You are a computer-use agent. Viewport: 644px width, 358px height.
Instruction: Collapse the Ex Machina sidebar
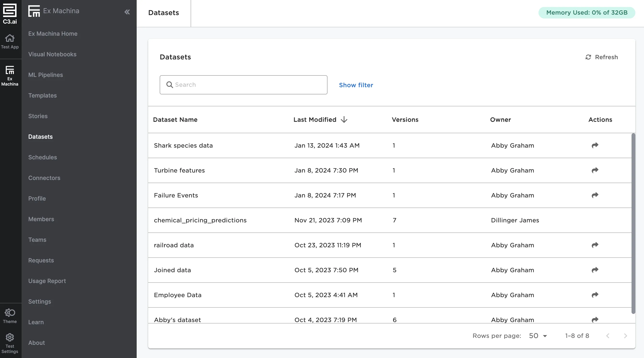pos(127,12)
